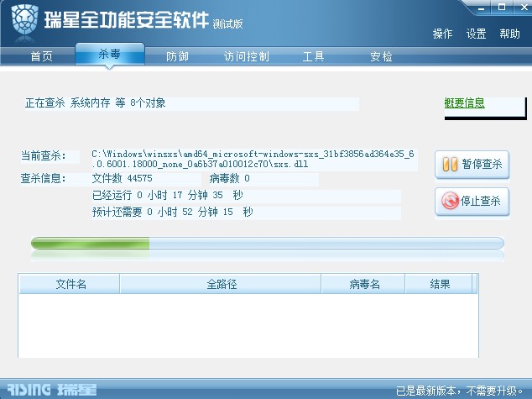Click the Rising lion shield logo
The width and height of the screenshot is (532, 399).
click(x=25, y=19)
